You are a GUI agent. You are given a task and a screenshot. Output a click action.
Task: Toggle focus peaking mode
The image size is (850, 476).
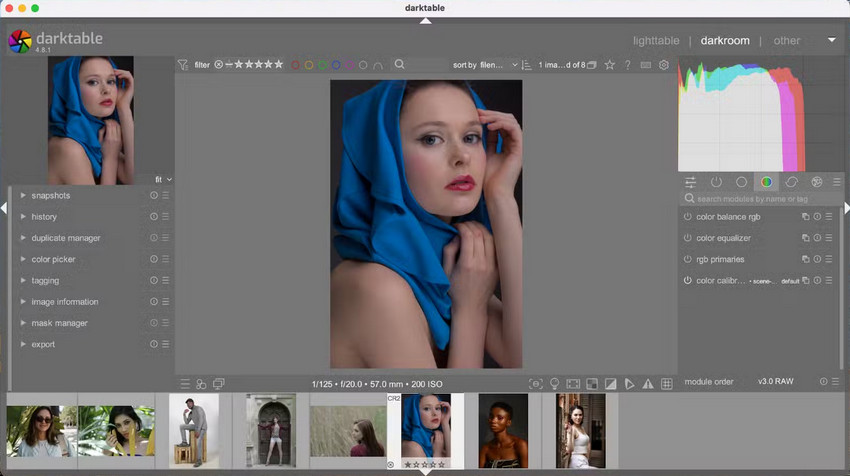point(536,384)
